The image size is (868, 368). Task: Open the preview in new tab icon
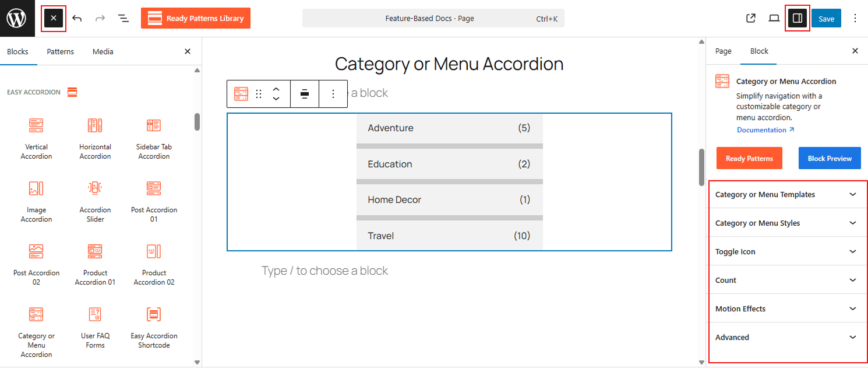click(750, 18)
